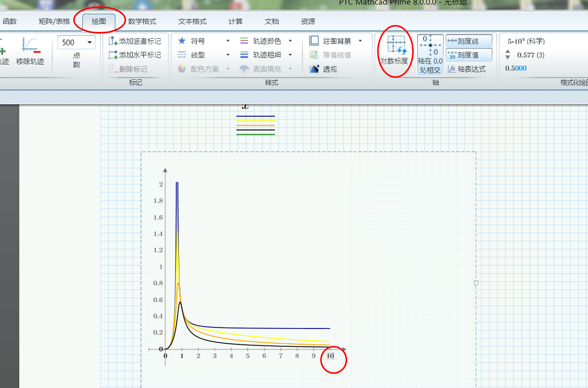The width and height of the screenshot is (588, 388).
Task: Open the 符号 (symbol) style tool
Action: pyautogui.click(x=193, y=41)
